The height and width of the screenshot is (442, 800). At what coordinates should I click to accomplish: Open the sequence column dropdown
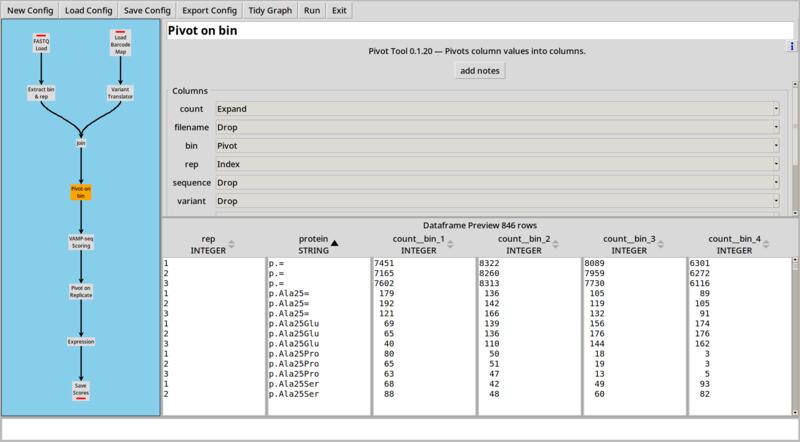click(497, 182)
